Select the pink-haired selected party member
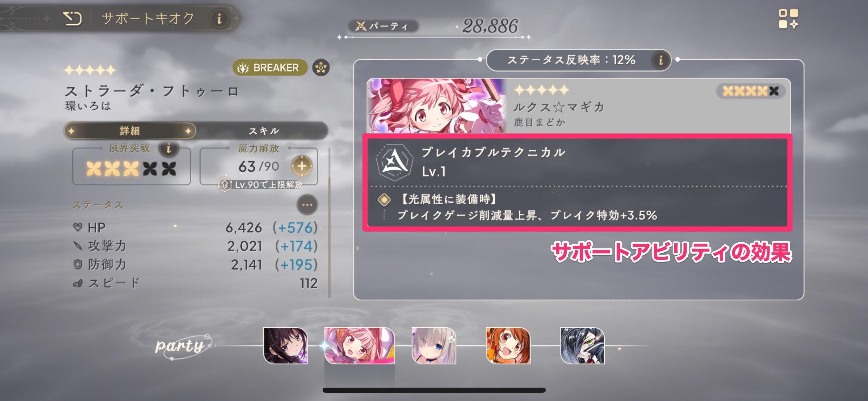The width and height of the screenshot is (868, 401). pyautogui.click(x=360, y=345)
